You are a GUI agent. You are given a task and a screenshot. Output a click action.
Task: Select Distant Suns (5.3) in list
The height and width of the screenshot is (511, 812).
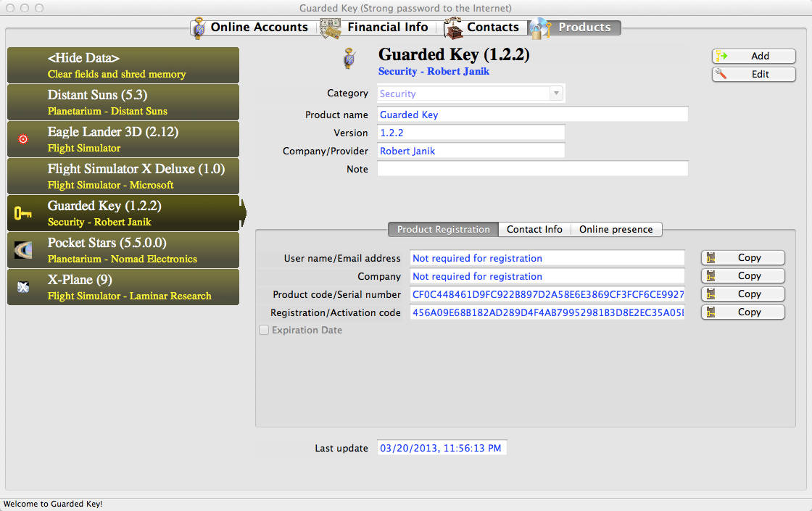tap(123, 102)
